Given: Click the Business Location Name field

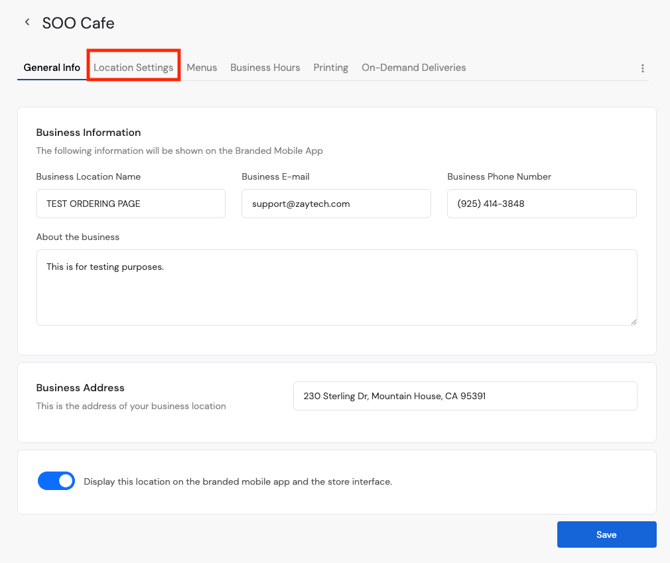Looking at the screenshot, I should tap(131, 204).
